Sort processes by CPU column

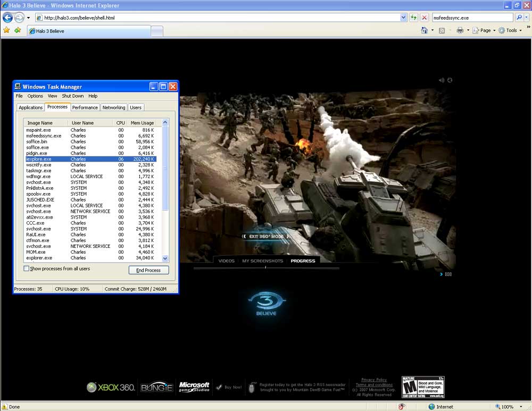120,123
